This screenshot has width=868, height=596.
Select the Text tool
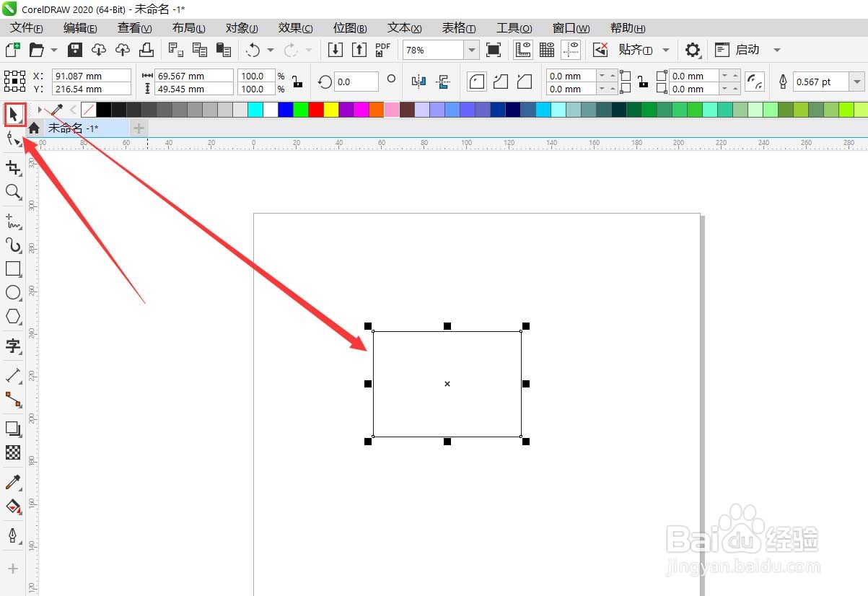[13, 346]
